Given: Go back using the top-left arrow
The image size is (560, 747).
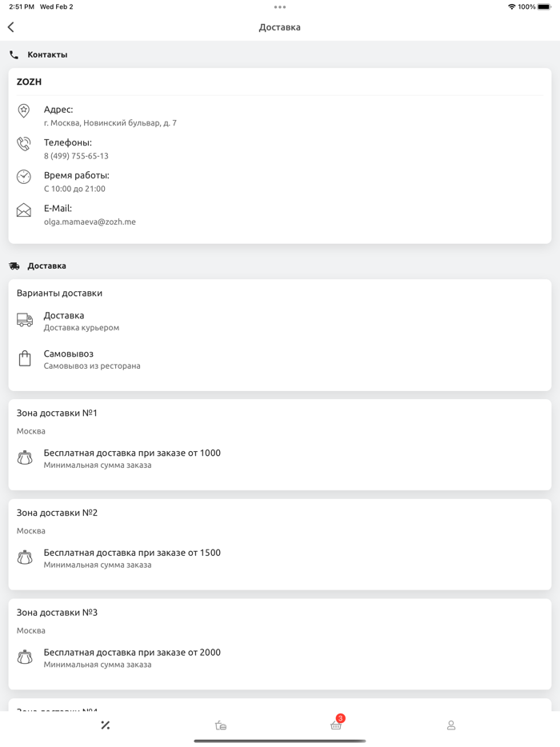Looking at the screenshot, I should coord(11,27).
